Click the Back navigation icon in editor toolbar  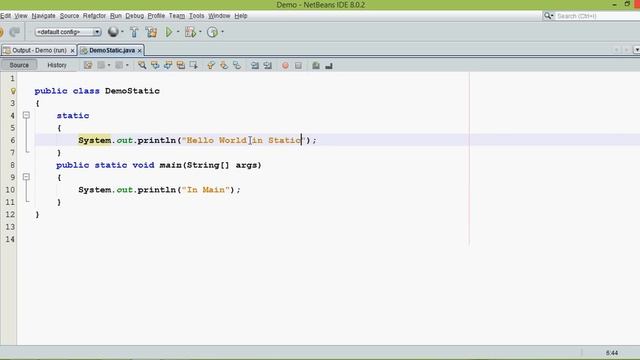(101, 65)
